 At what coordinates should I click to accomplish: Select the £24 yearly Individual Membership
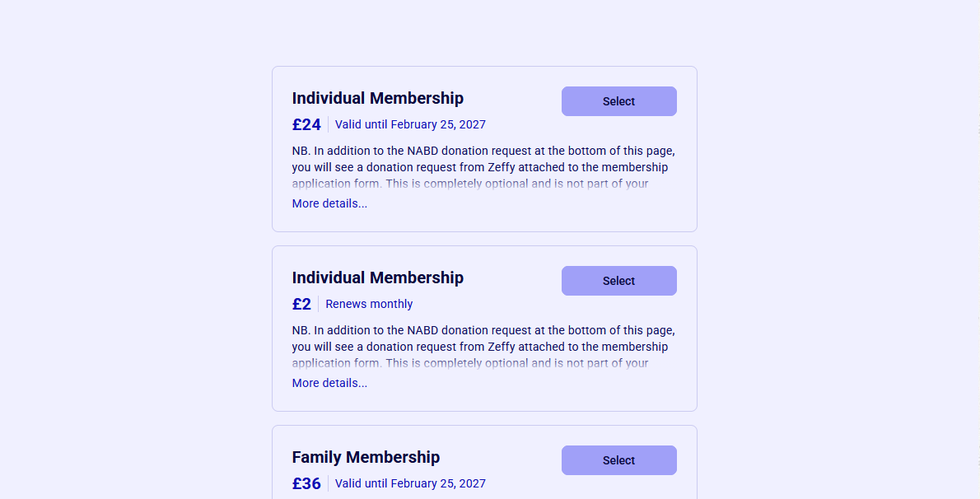[x=618, y=101]
